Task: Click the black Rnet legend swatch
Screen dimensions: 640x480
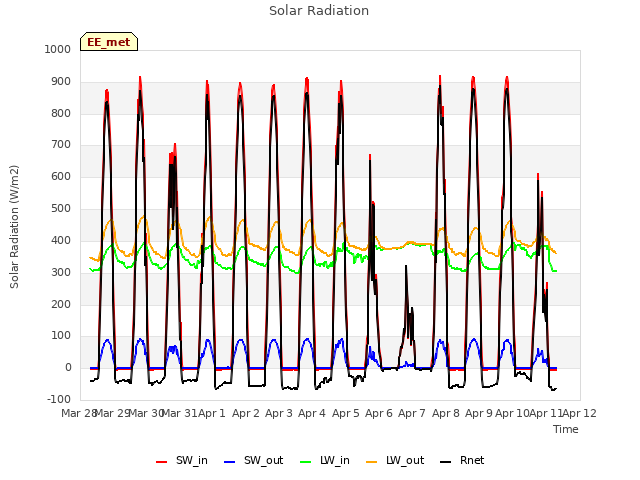Action: point(446,462)
